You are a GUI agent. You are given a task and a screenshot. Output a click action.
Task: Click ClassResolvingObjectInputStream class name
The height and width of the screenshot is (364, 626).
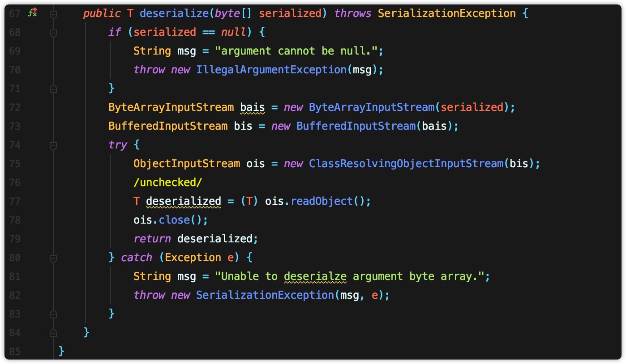click(406, 164)
